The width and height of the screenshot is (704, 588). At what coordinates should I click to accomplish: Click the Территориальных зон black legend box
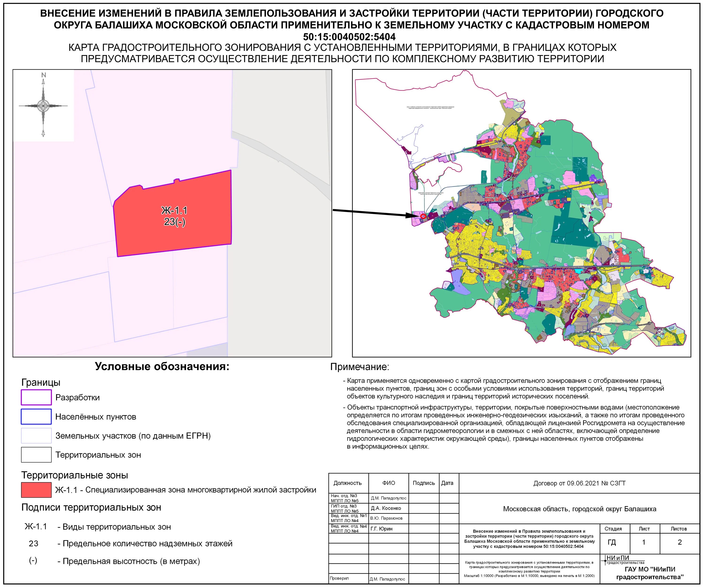[x=36, y=455]
